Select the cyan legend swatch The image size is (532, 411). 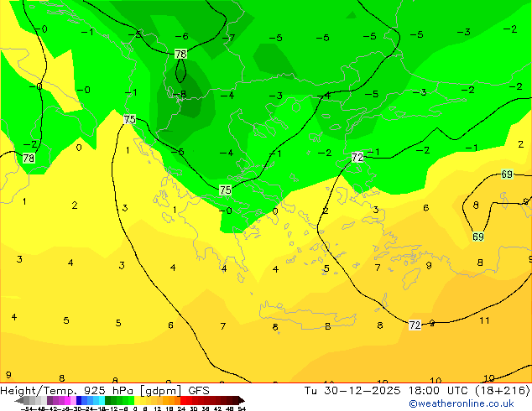[x=102, y=401]
